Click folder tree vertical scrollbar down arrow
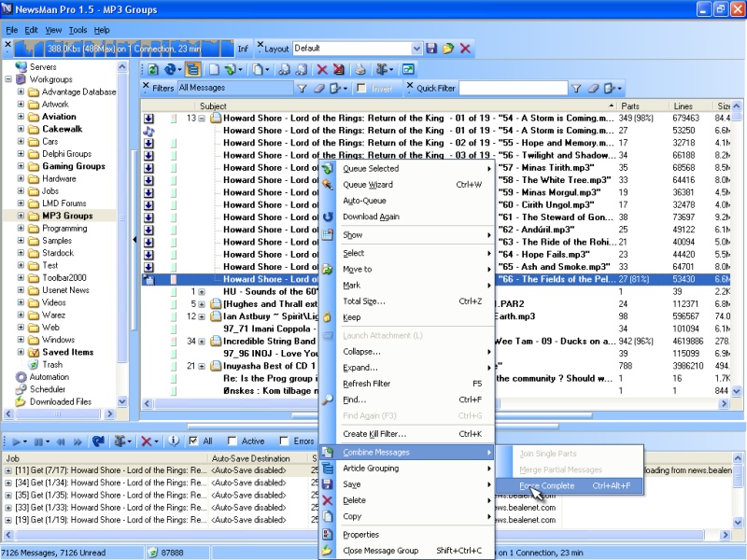This screenshot has height=560, width=747. [x=122, y=401]
